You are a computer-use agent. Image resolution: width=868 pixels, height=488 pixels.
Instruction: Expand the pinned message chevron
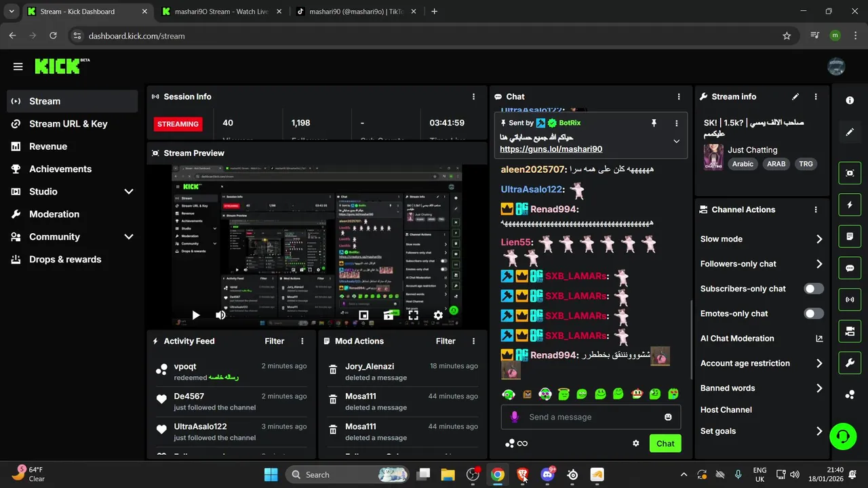[676, 142]
